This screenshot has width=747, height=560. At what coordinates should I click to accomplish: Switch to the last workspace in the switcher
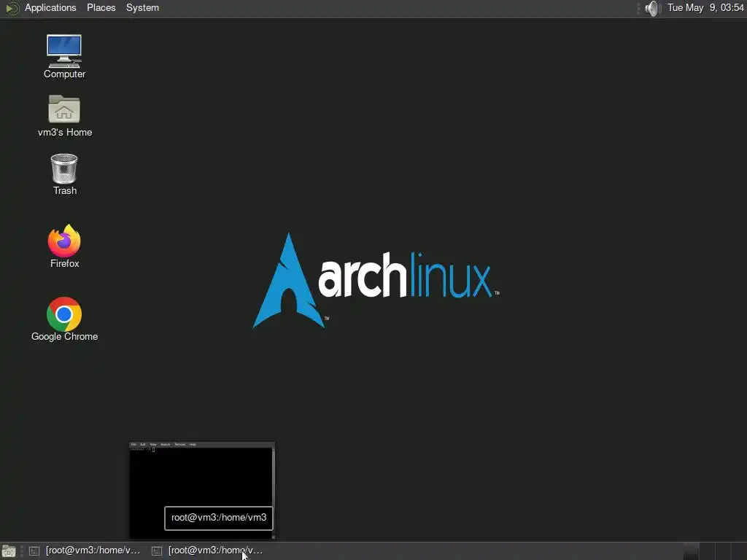click(x=738, y=551)
